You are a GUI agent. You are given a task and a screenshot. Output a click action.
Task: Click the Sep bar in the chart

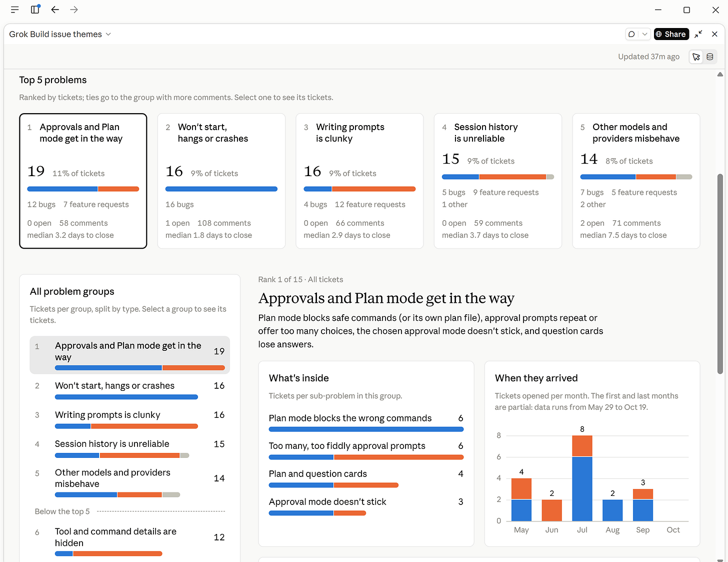(x=643, y=505)
